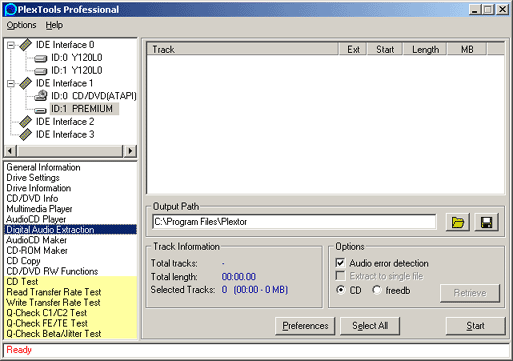The height and width of the screenshot is (361, 513).
Task: Browse for output folder with yellow folder icon
Action: [x=458, y=222]
